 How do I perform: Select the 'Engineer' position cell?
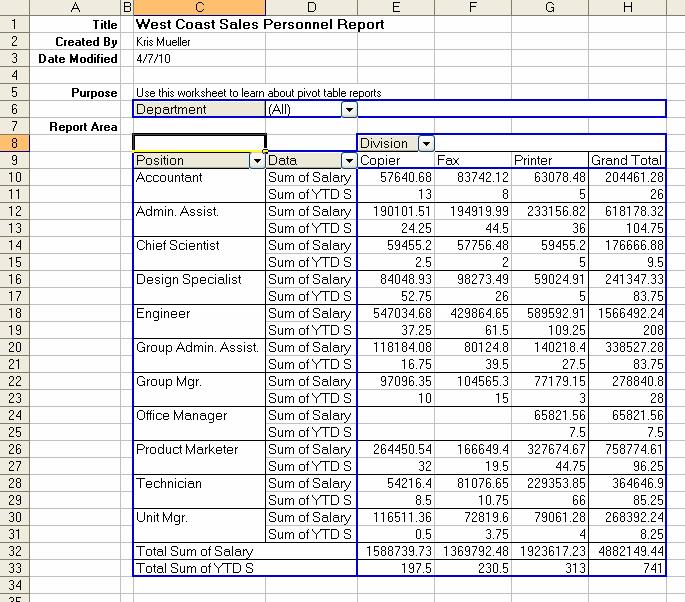click(199, 314)
